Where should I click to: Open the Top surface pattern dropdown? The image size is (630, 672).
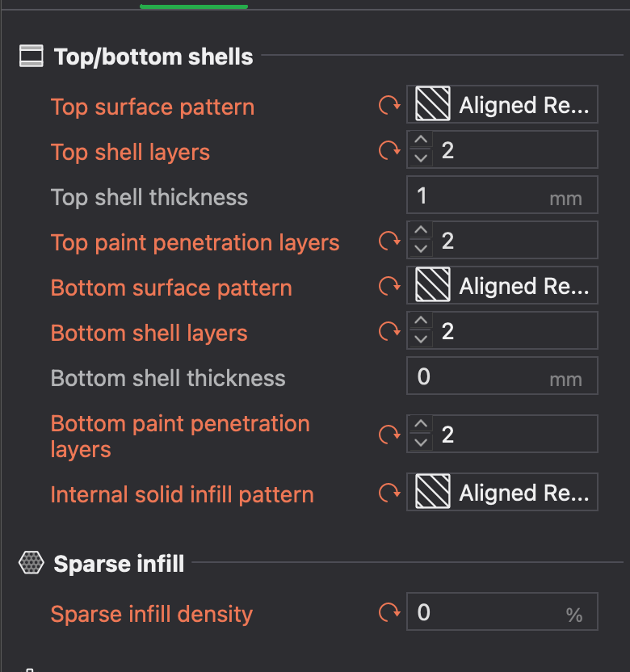tap(502, 104)
